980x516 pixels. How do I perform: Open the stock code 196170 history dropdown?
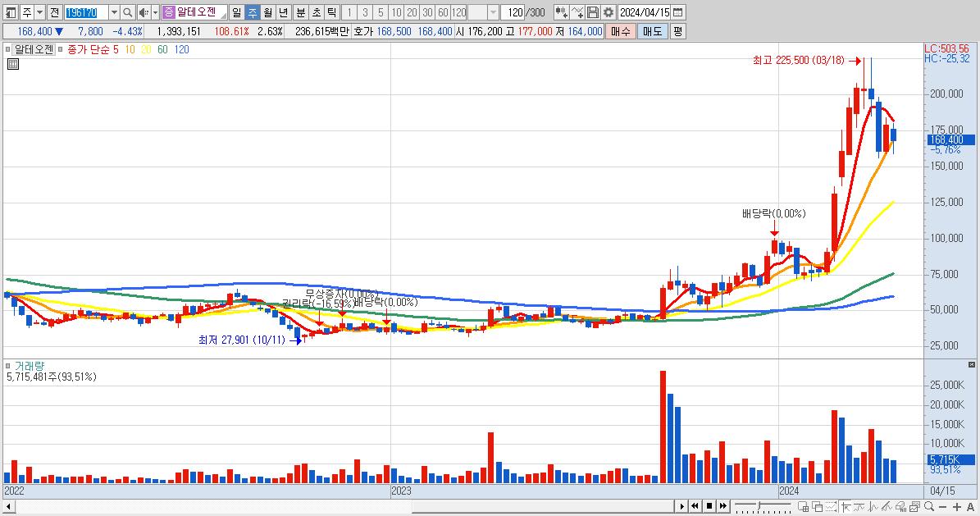tap(114, 11)
